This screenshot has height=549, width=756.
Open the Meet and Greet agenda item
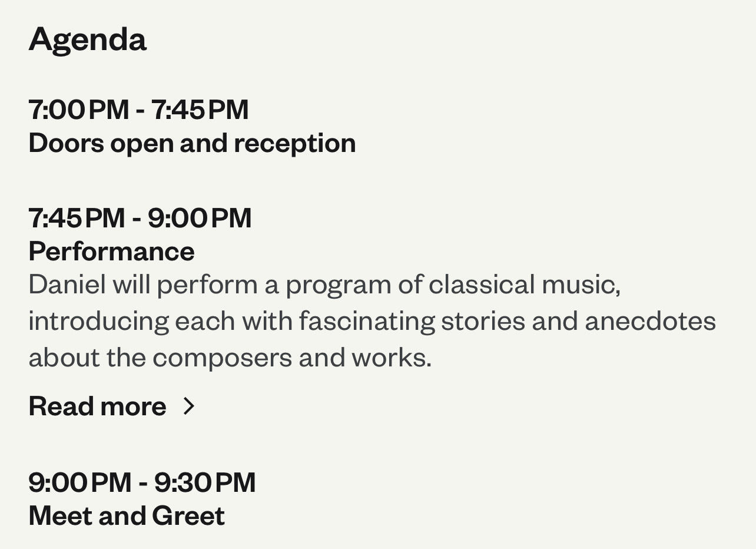127,516
